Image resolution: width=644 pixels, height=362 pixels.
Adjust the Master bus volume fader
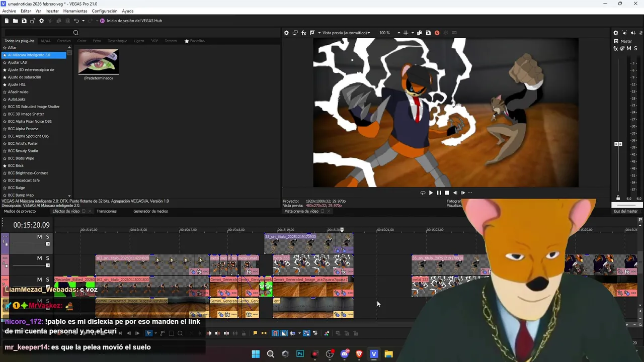coord(618,144)
